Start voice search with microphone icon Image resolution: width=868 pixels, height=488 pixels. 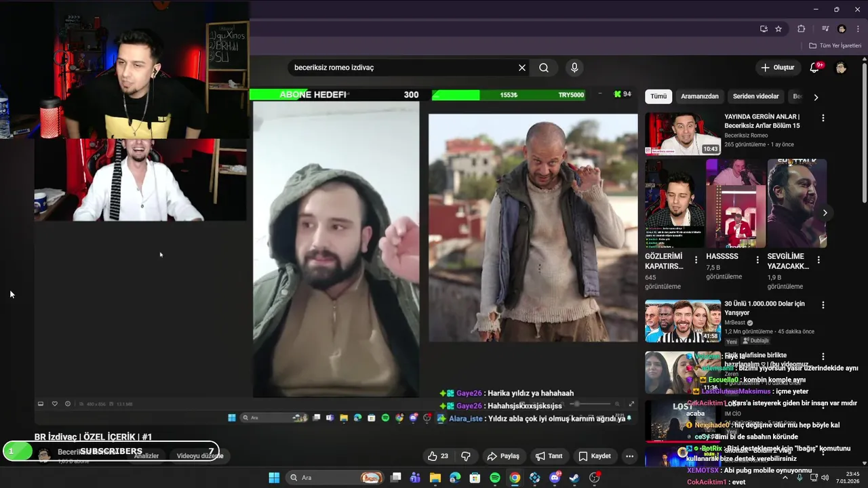tap(574, 68)
